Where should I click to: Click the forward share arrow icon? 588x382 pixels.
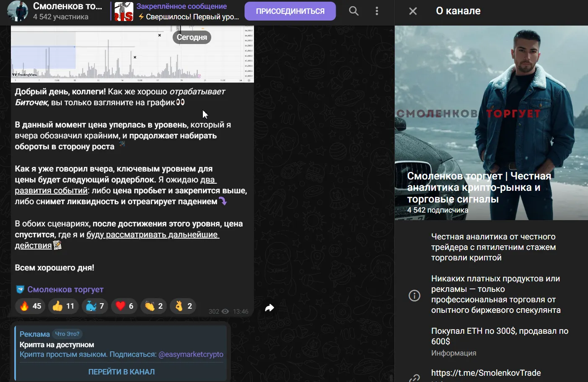point(269,308)
